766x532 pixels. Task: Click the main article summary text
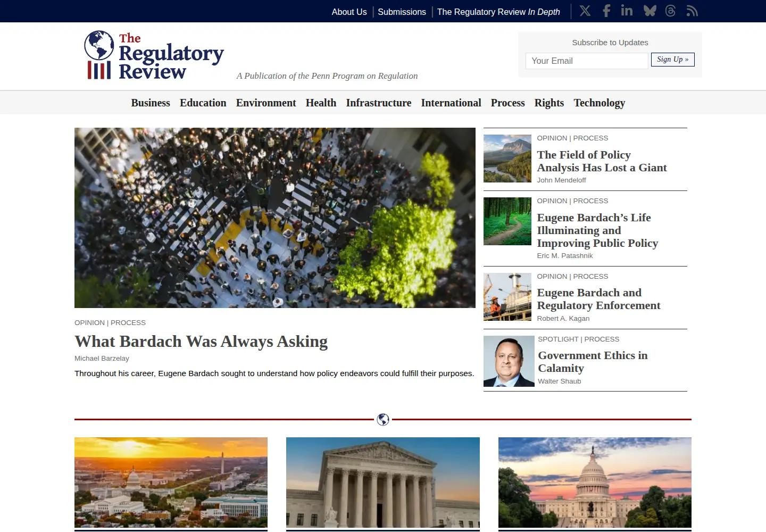[x=274, y=373]
